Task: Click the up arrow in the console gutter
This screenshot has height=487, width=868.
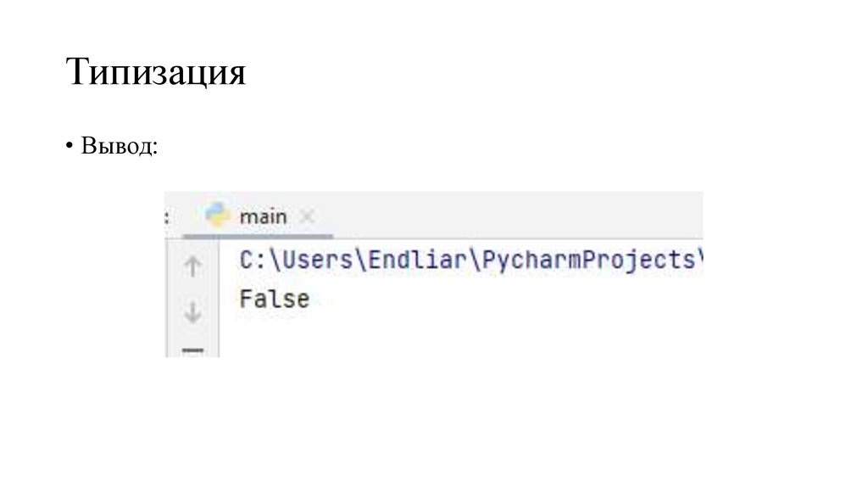Action: [193, 267]
